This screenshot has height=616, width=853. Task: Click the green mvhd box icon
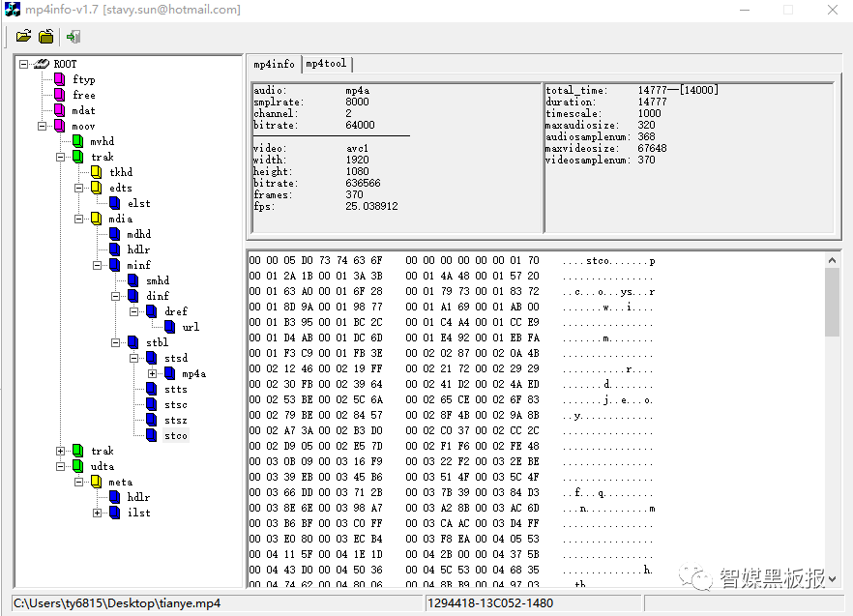click(x=77, y=141)
